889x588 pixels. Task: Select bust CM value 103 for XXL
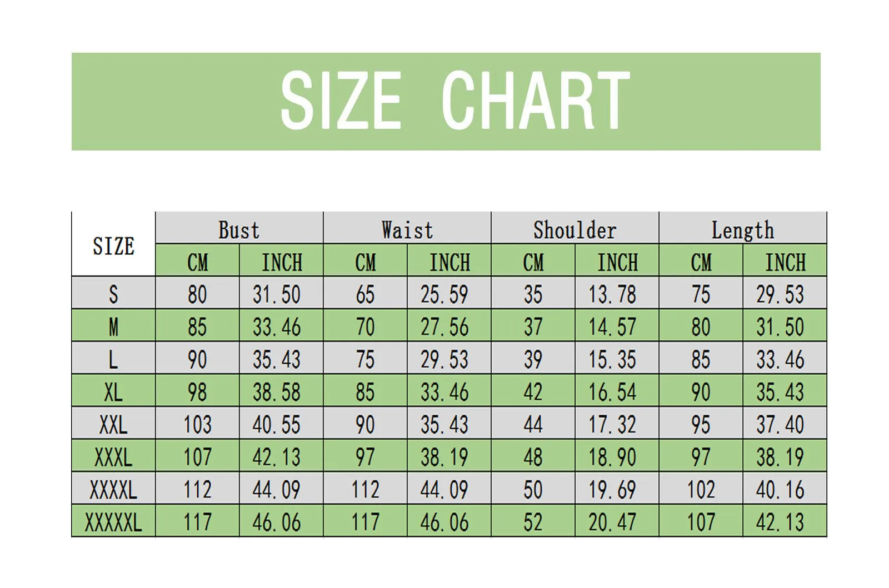(x=197, y=425)
